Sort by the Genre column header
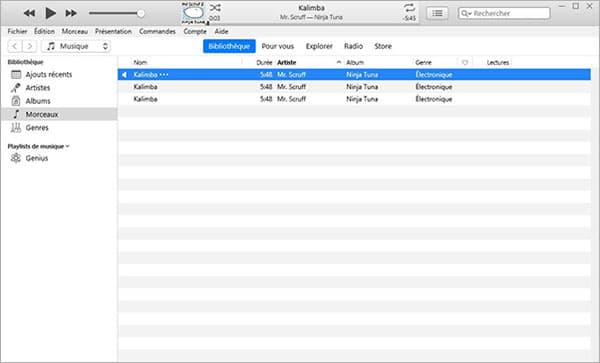This screenshot has width=600, height=363. pyautogui.click(x=424, y=62)
